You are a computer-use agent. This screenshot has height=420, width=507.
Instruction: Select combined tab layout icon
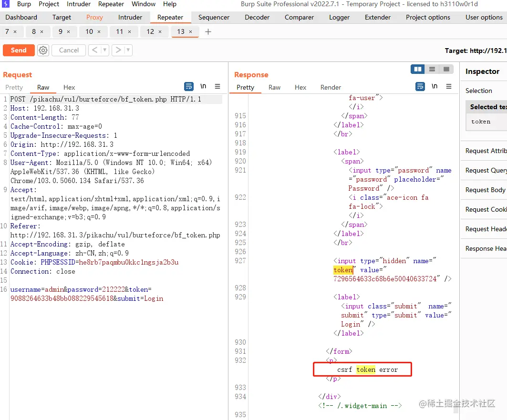(x=446, y=69)
